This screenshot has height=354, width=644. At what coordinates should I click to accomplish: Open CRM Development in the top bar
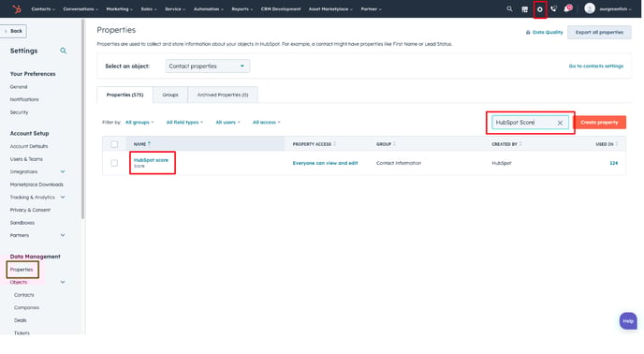pos(281,9)
